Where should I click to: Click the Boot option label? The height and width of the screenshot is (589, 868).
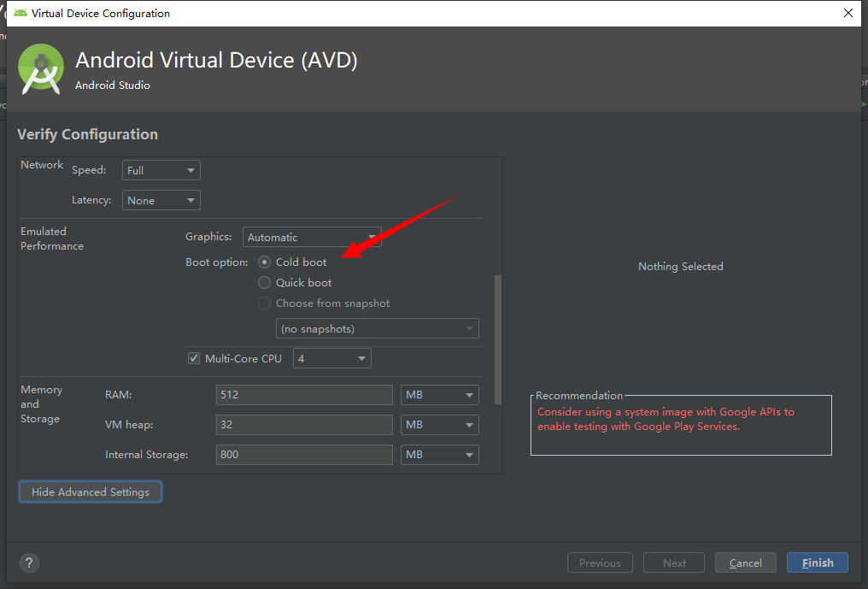pos(216,262)
